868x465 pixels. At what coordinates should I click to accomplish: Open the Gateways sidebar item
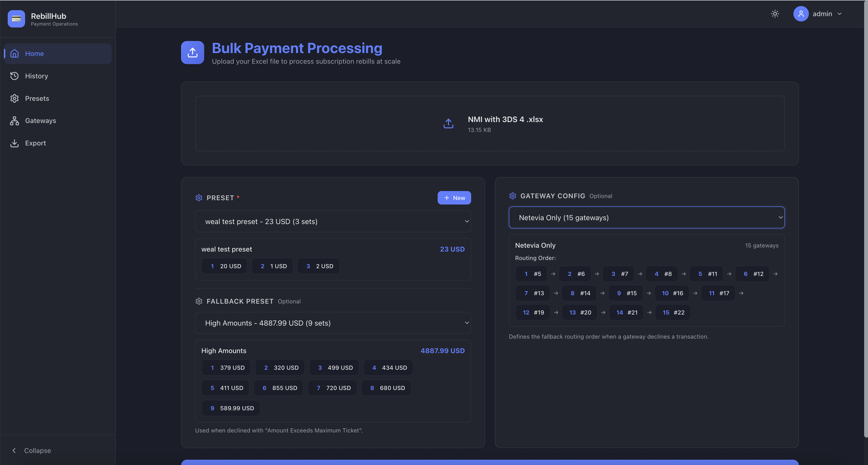click(58, 121)
